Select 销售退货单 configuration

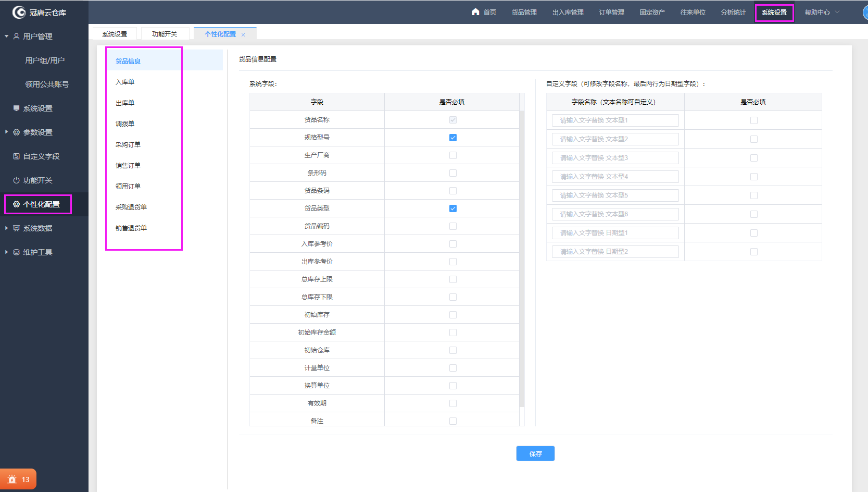[x=131, y=228]
